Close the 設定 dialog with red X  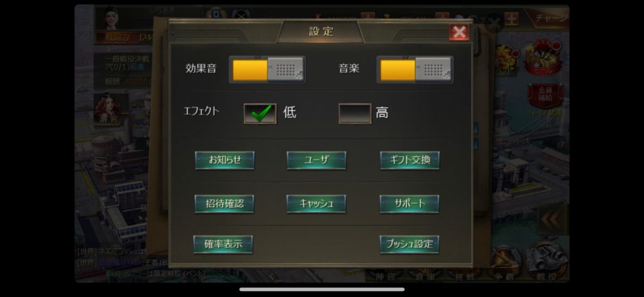(x=459, y=32)
